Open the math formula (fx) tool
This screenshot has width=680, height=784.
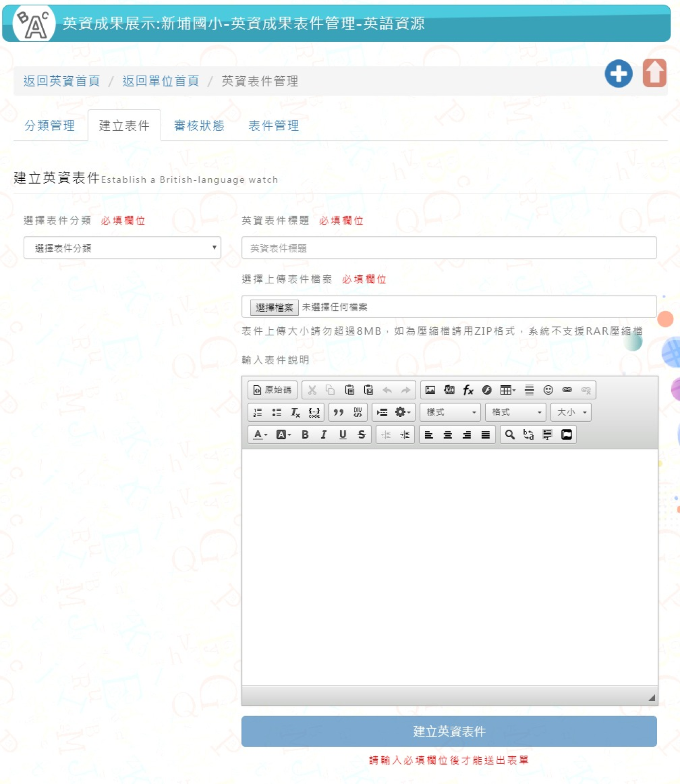pos(468,390)
